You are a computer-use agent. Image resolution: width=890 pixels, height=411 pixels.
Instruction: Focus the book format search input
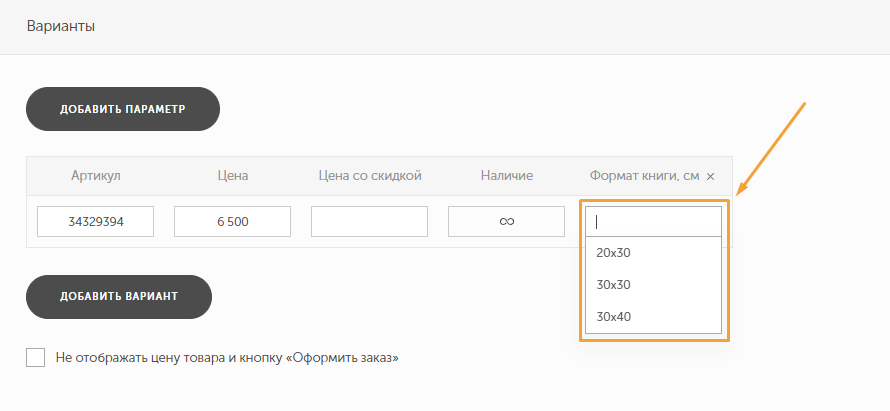point(653,222)
